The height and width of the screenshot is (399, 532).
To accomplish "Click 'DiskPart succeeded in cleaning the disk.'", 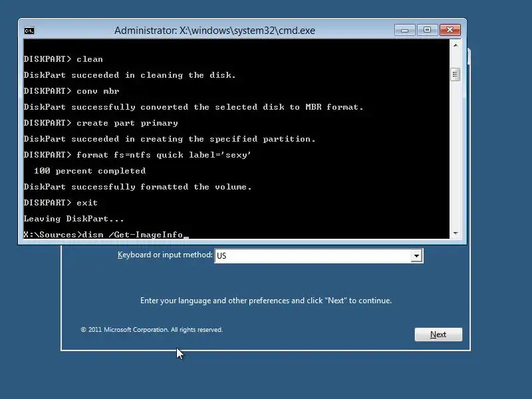I will click(x=130, y=75).
